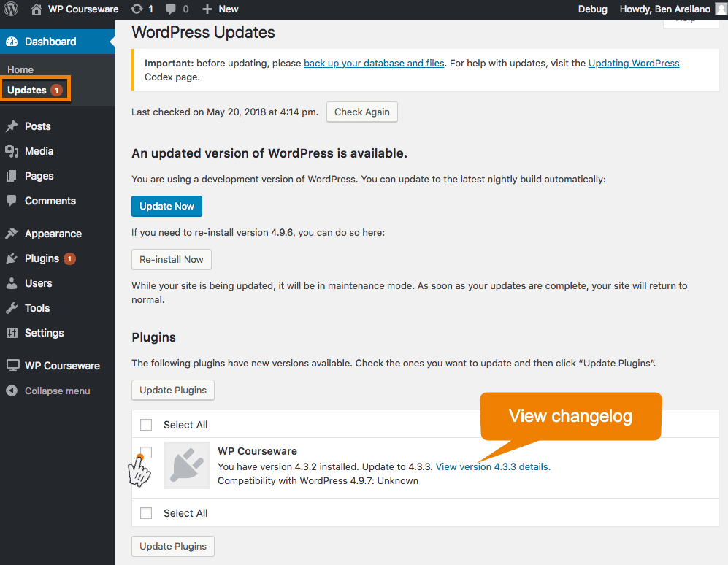728x565 pixels.
Task: Click the Update Now button
Action: (166, 206)
